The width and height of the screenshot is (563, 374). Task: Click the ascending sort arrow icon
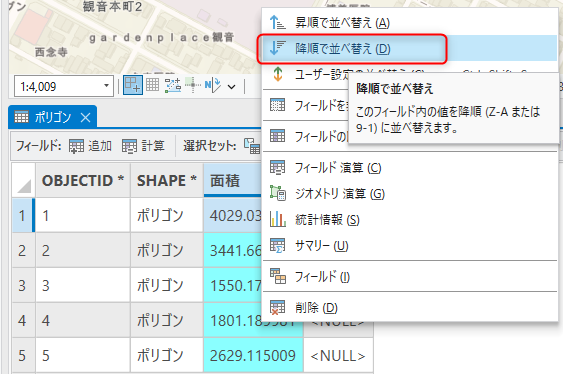[277, 22]
